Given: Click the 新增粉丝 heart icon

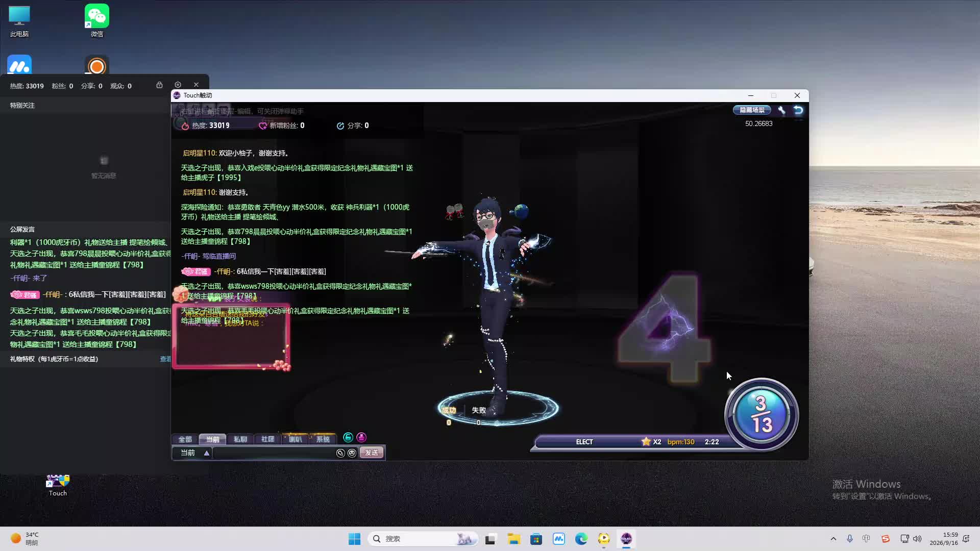Looking at the screenshot, I should tap(263, 126).
